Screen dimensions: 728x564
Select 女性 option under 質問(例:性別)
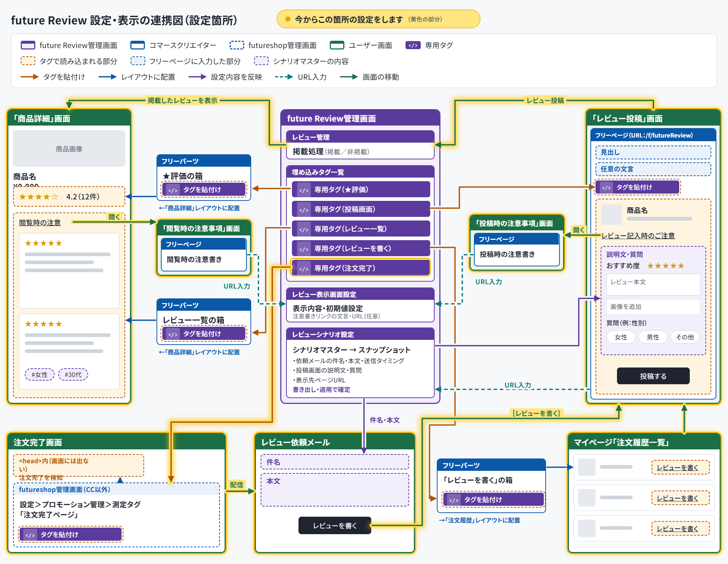621,337
